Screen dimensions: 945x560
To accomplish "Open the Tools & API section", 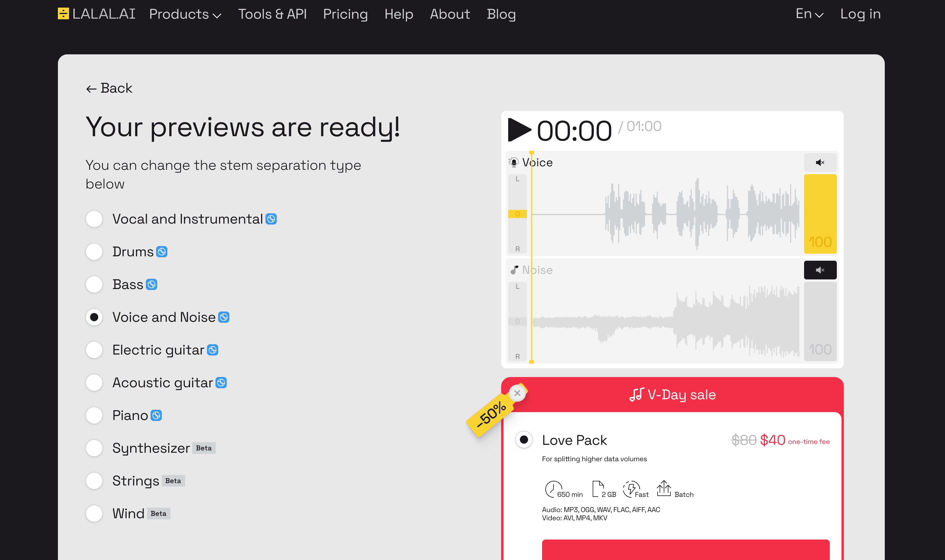I will point(273,14).
